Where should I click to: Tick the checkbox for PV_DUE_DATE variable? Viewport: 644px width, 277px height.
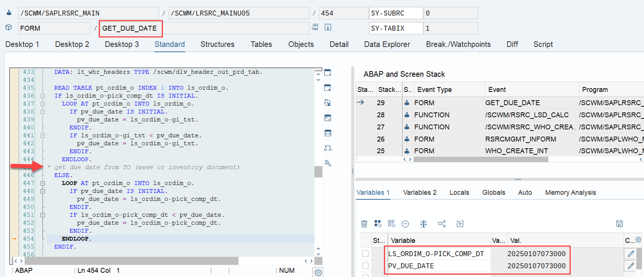tap(365, 266)
